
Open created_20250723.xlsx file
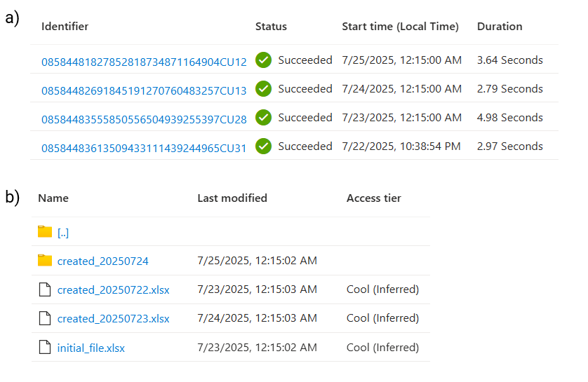[113, 319]
